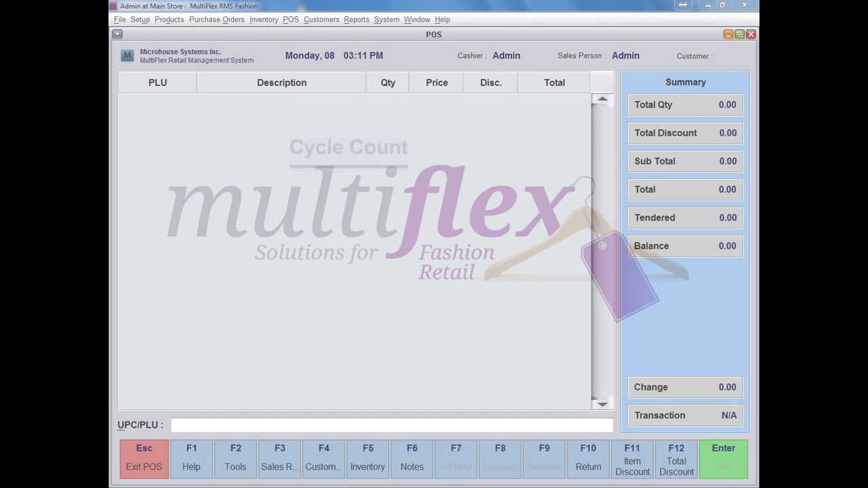The height and width of the screenshot is (488, 868).
Task: Click the F10 Return button
Action: click(588, 459)
